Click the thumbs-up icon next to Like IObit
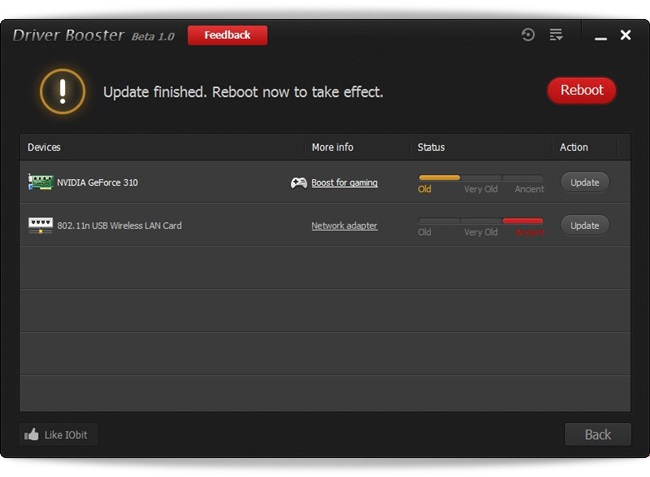The width and height of the screenshot is (650, 477). click(31, 434)
